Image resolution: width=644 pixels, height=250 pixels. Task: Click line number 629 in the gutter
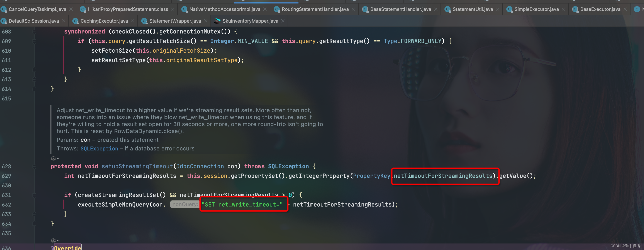pyautogui.click(x=7, y=176)
